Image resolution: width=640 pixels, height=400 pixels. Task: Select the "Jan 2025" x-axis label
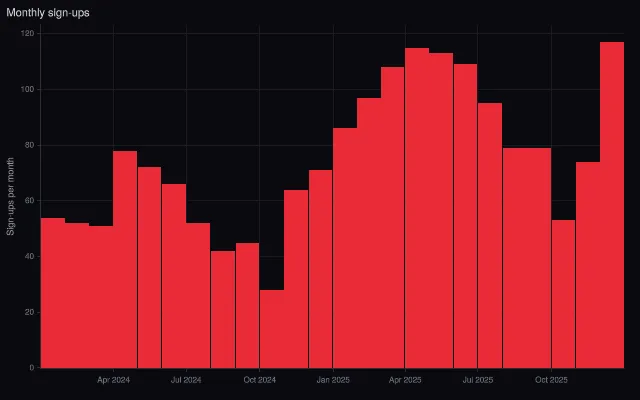pos(333,380)
